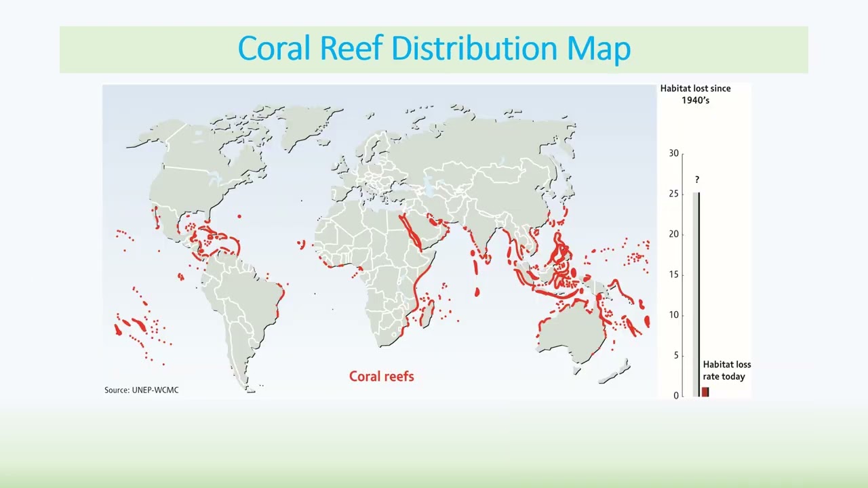Click the world map image

point(380,241)
